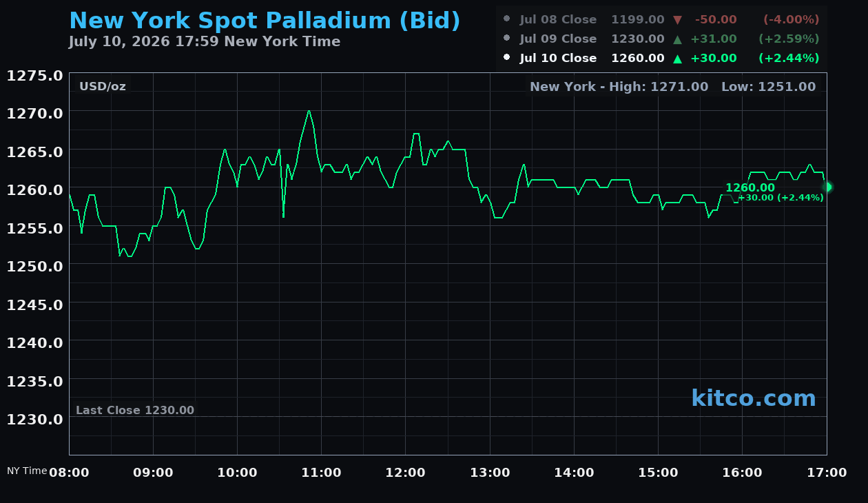Click the 17:00 time axis label
Image resolution: width=868 pixels, height=503 pixels.
(827, 472)
